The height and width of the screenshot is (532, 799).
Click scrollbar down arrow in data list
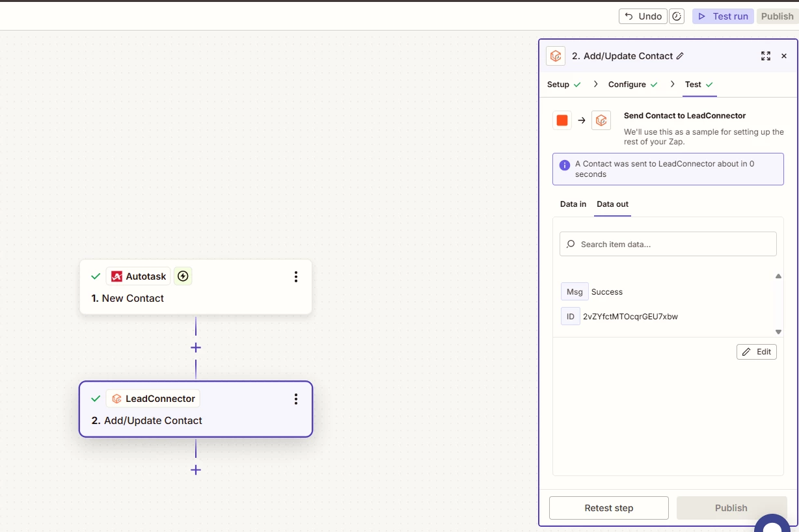pyautogui.click(x=778, y=332)
